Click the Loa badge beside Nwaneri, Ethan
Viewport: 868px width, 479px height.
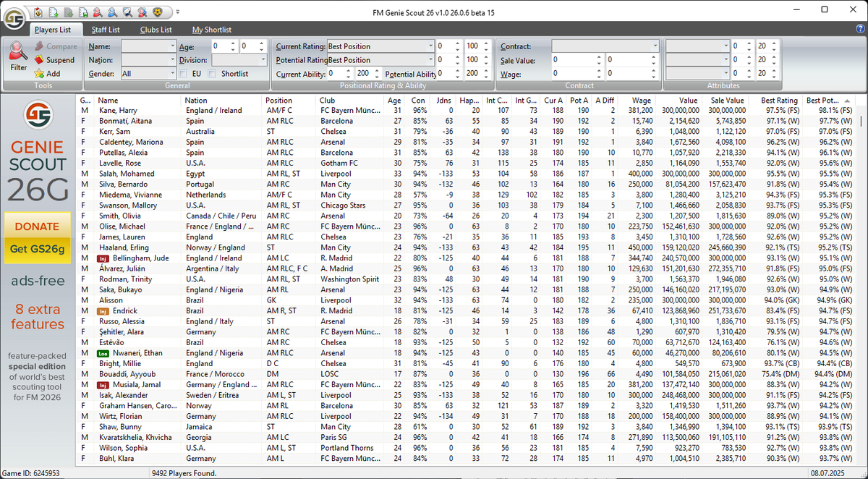[x=103, y=353]
